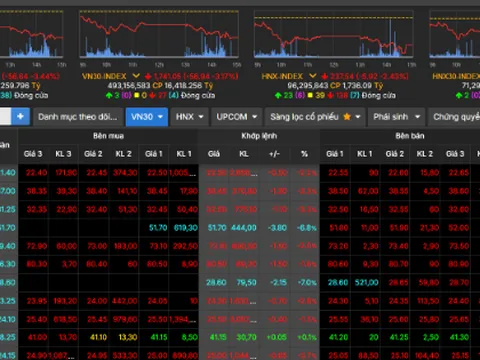
Task: Click the Khớp lệnh group header
Action: [259, 136]
